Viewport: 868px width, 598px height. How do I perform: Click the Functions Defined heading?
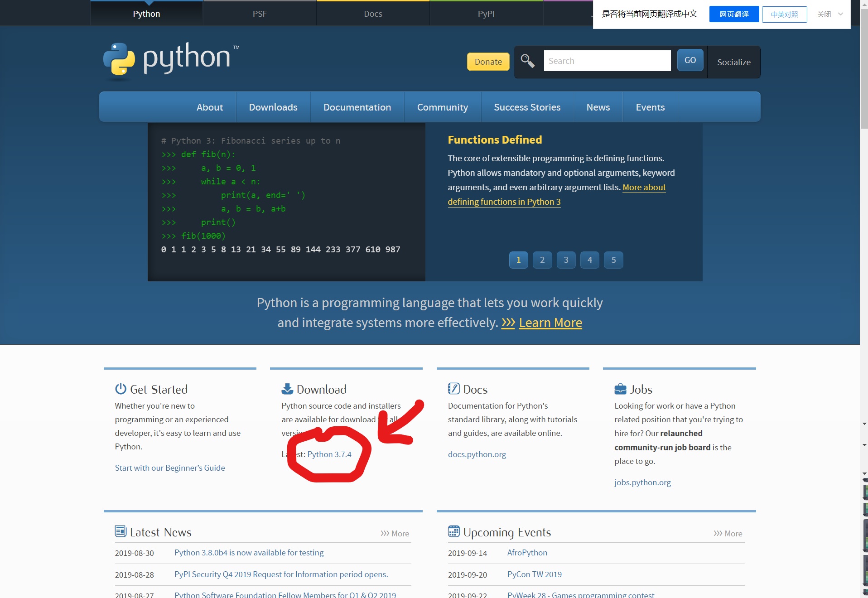(x=495, y=140)
